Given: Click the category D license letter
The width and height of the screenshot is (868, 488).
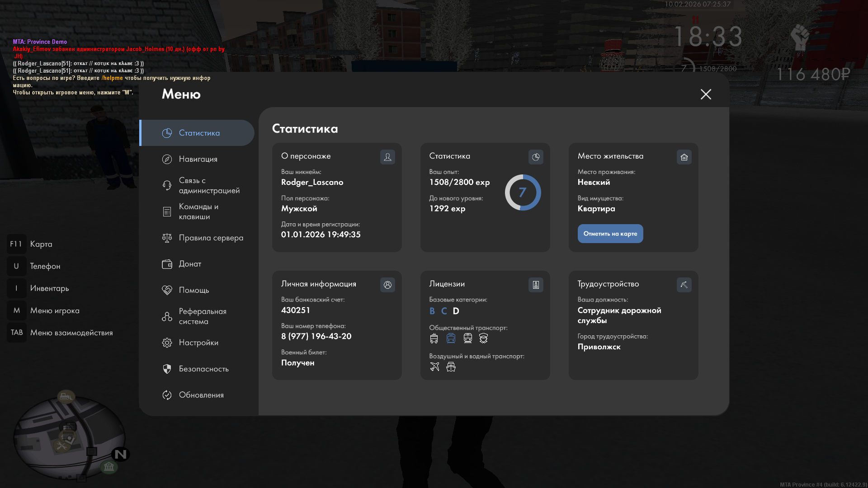Looking at the screenshot, I should [456, 311].
